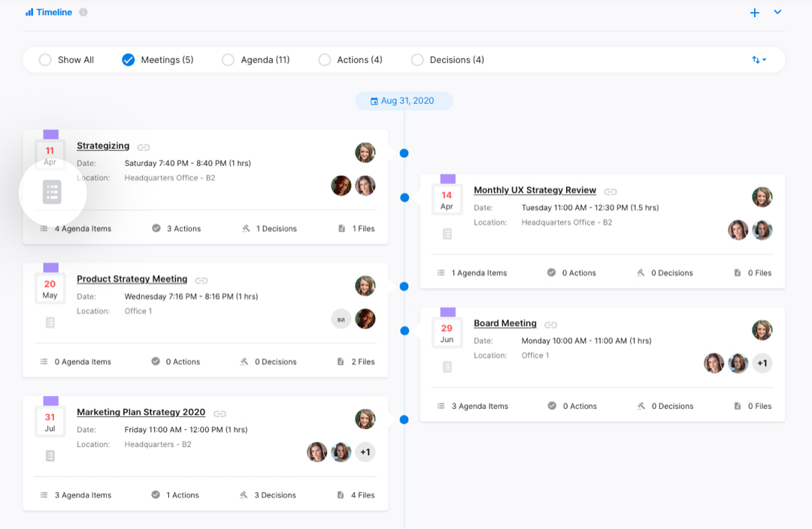Select the Actions (4) filter
812x529 pixels.
(324, 59)
